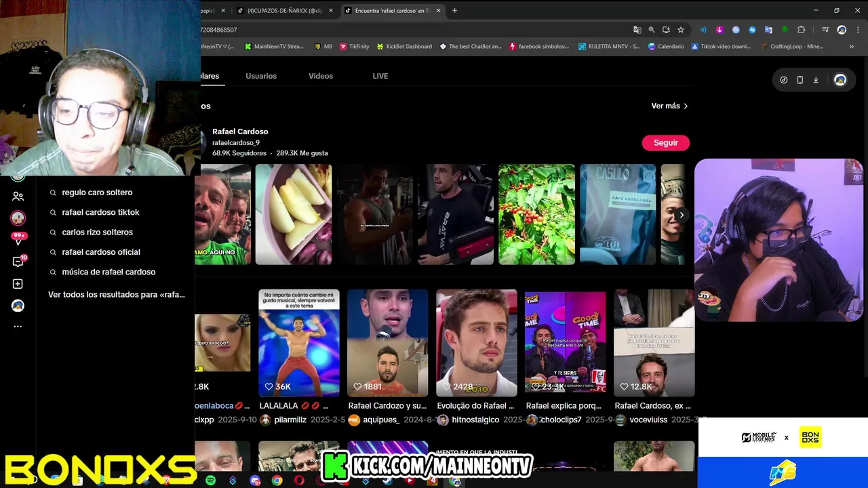Open the three-dot More menu in sidebar

18,327
